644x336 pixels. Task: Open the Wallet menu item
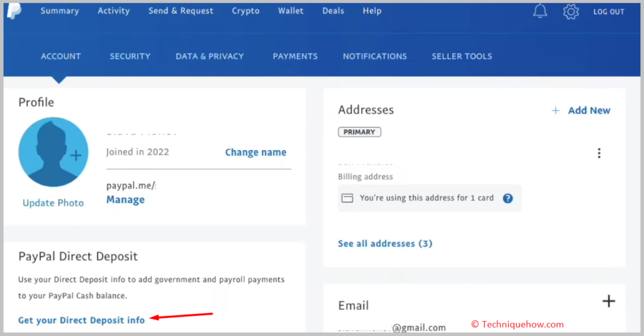(x=291, y=11)
